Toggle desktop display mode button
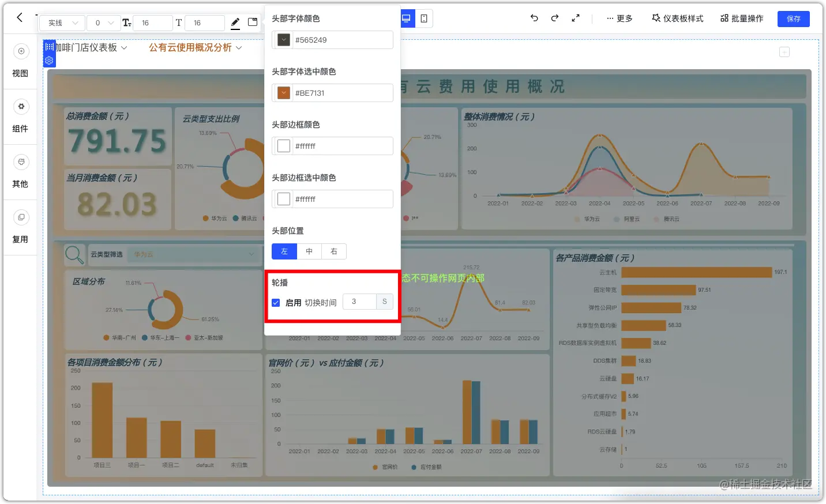This screenshot has width=826, height=504. 407,18
